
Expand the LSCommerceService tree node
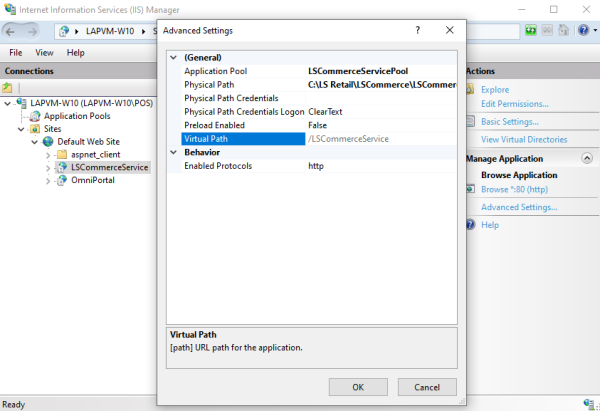tap(48, 168)
